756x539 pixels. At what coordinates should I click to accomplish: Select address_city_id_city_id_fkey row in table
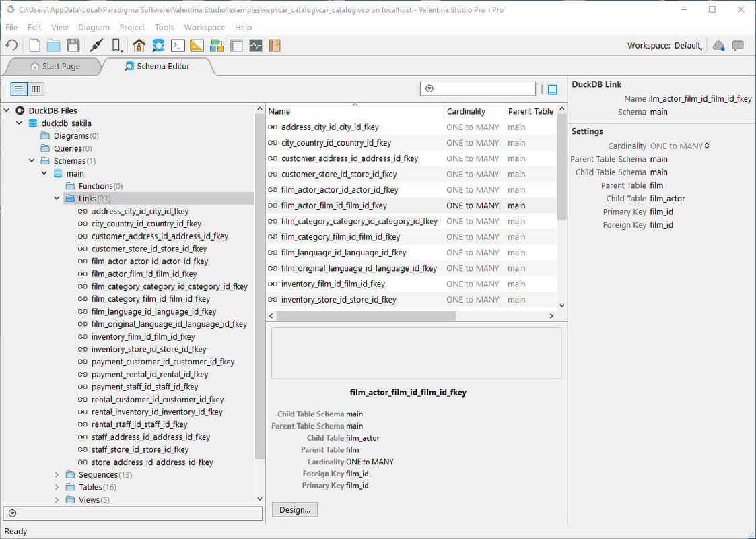coord(412,127)
